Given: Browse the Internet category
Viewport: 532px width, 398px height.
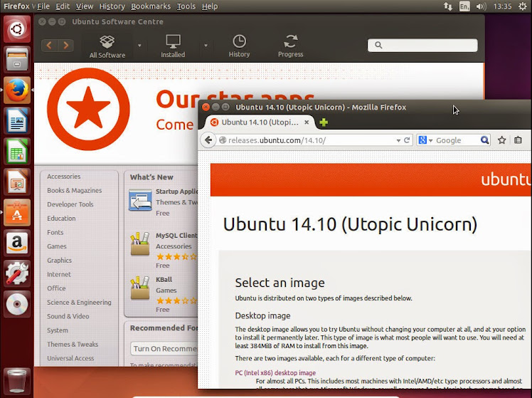Looking at the screenshot, I should click(59, 274).
